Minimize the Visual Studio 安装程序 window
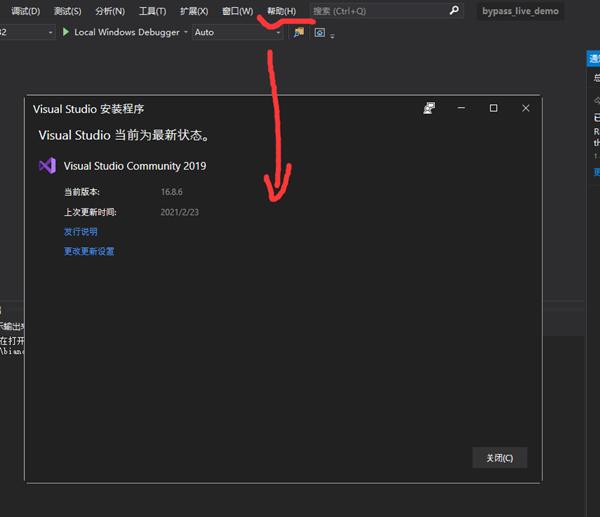Screen dimensions: 600x517 461,108
